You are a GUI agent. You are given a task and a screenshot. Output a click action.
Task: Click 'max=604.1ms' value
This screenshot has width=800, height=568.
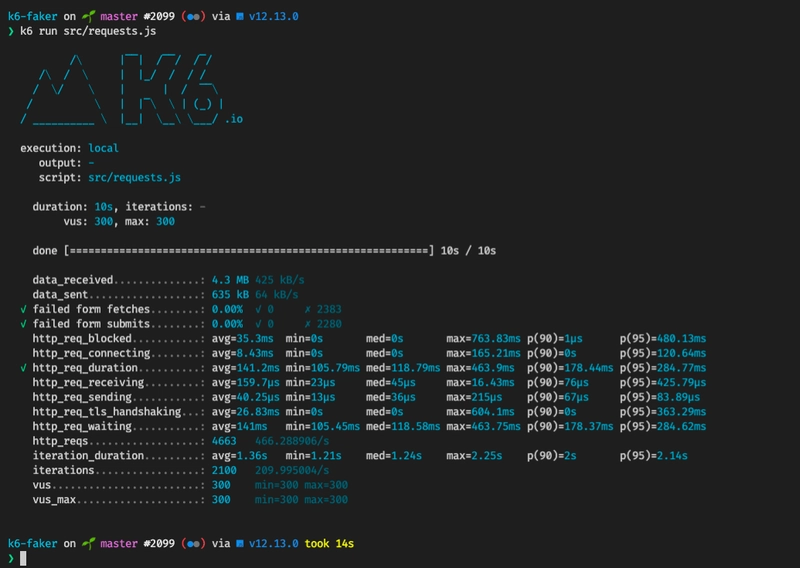point(480,412)
